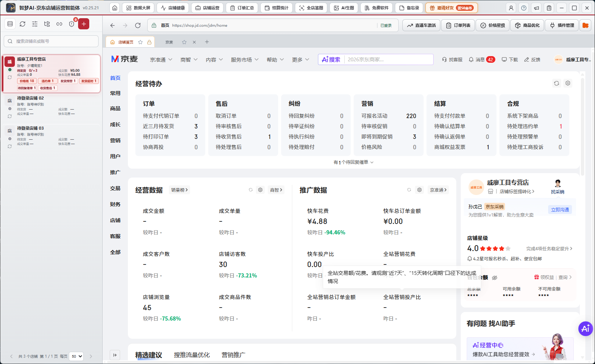Click 可报名活动 count 220

point(411,116)
